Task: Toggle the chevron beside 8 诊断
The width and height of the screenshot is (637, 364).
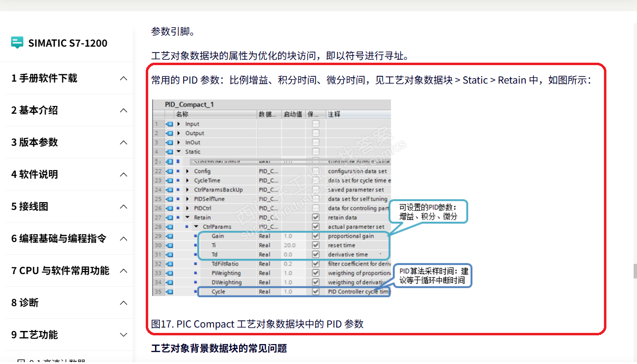Action: (124, 303)
